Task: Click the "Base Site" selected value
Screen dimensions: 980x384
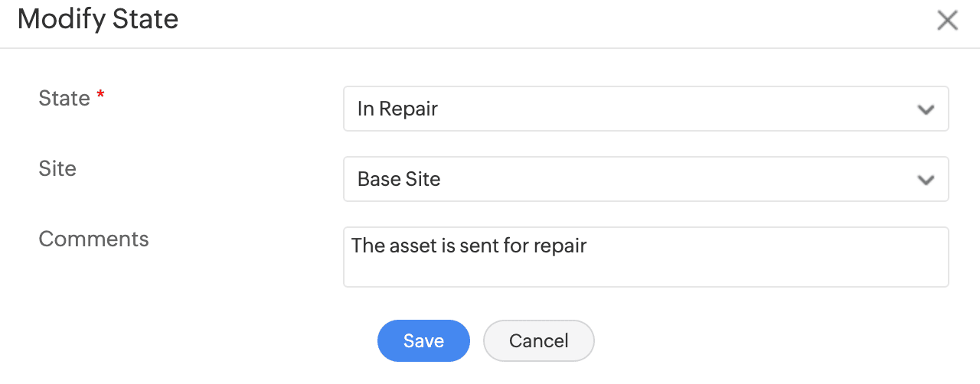Action: 399,179
